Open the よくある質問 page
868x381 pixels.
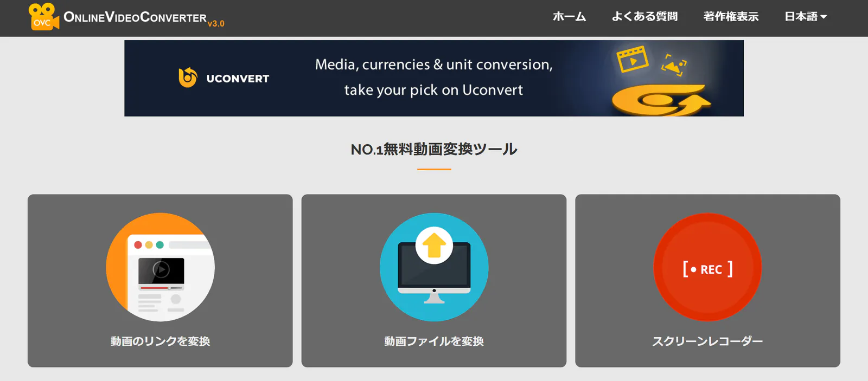644,17
